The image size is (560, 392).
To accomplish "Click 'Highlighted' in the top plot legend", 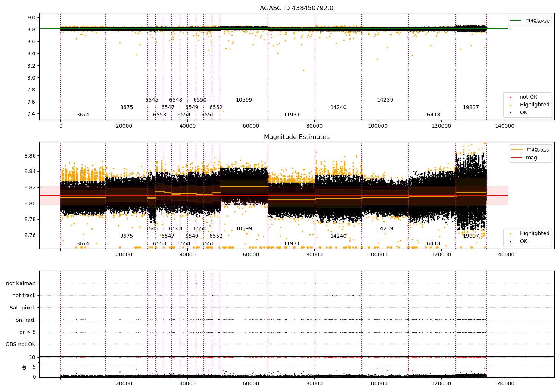I will point(530,105).
